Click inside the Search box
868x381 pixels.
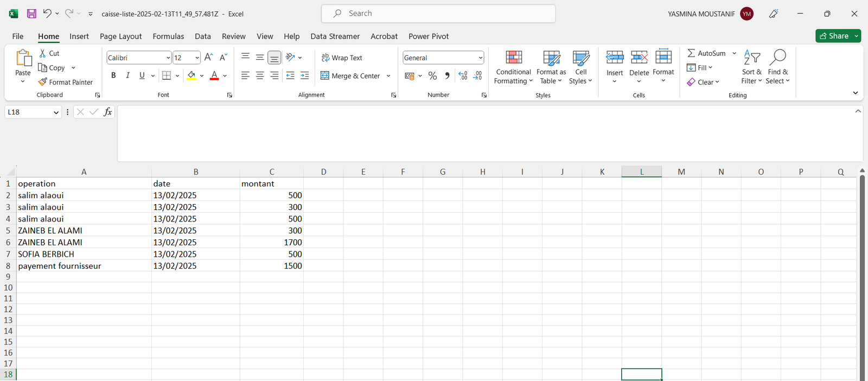[438, 14]
